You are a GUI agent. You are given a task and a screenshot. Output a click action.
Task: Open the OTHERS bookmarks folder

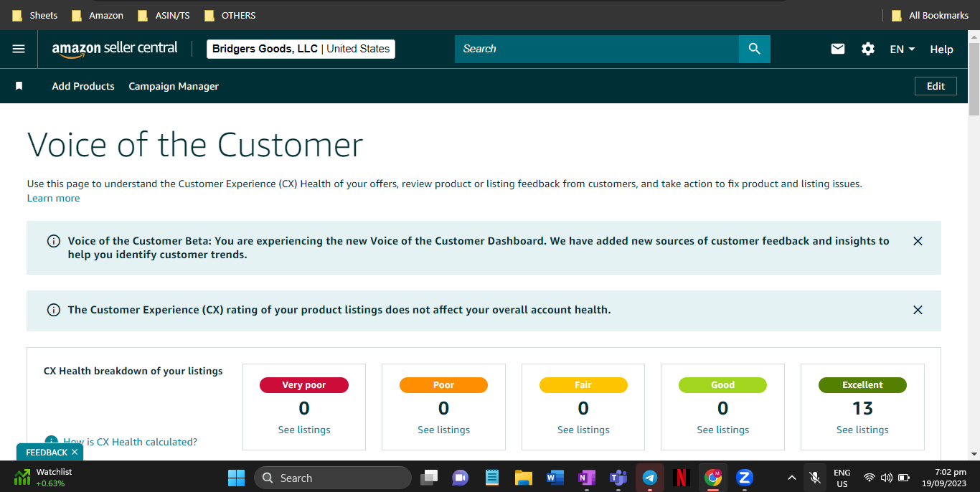click(x=230, y=15)
